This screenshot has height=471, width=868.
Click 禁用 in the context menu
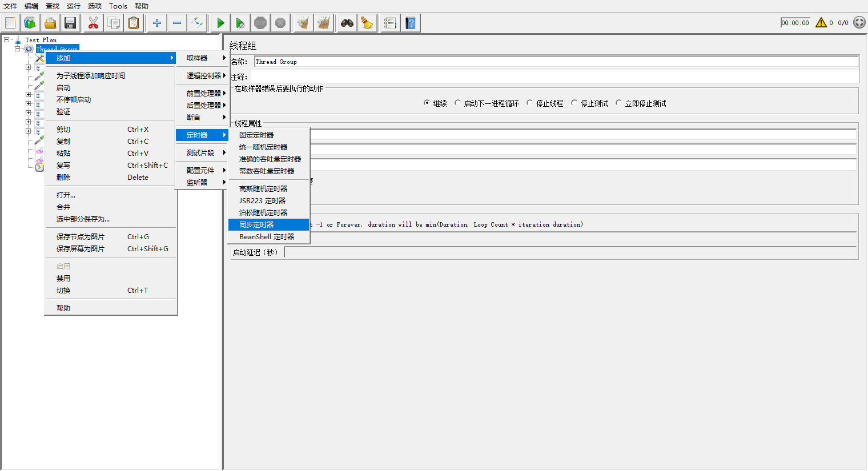click(111, 278)
